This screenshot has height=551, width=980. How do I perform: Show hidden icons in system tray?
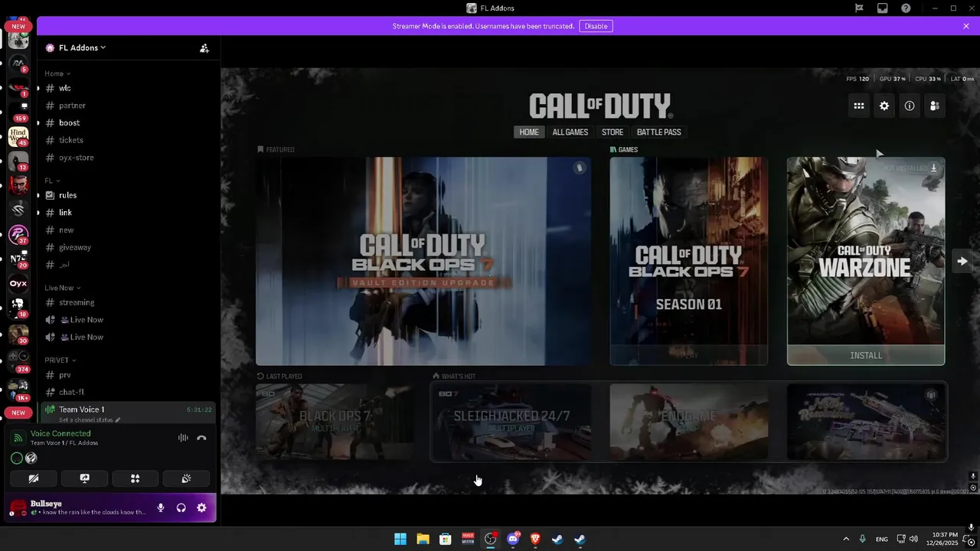click(x=845, y=539)
